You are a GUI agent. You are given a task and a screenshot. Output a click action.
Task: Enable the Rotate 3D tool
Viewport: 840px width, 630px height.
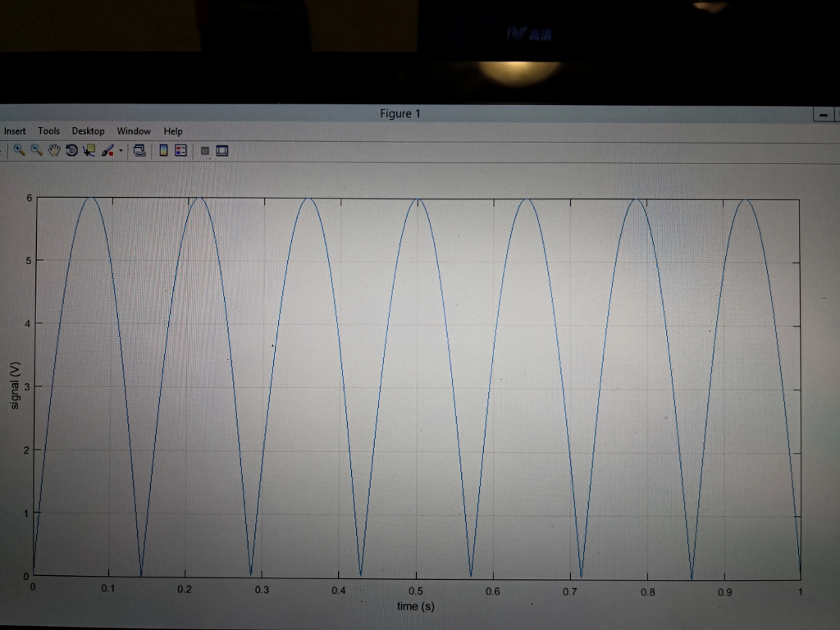click(71, 150)
